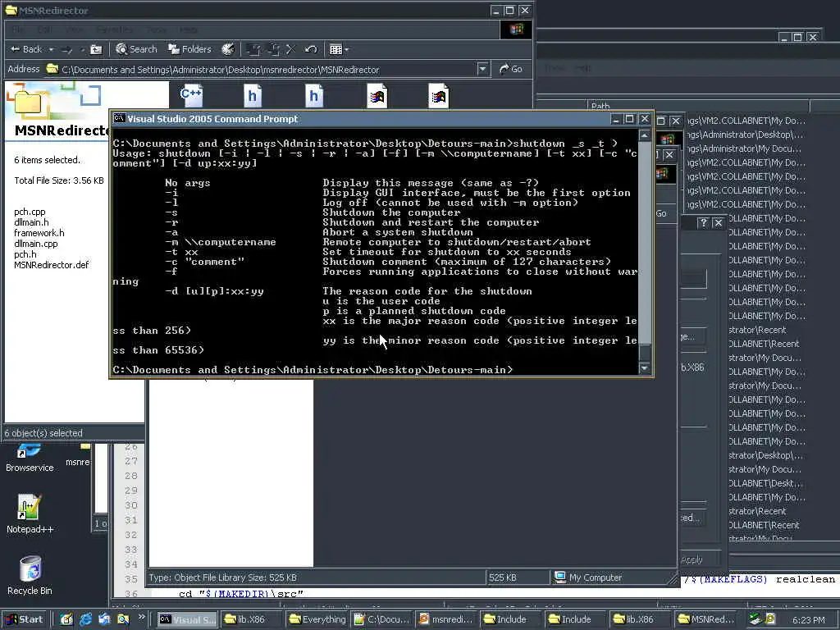Click the ? help button in dialog

coord(703,223)
